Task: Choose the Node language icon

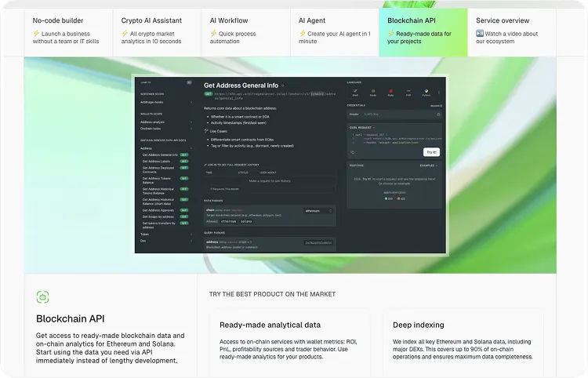Action: [372, 93]
